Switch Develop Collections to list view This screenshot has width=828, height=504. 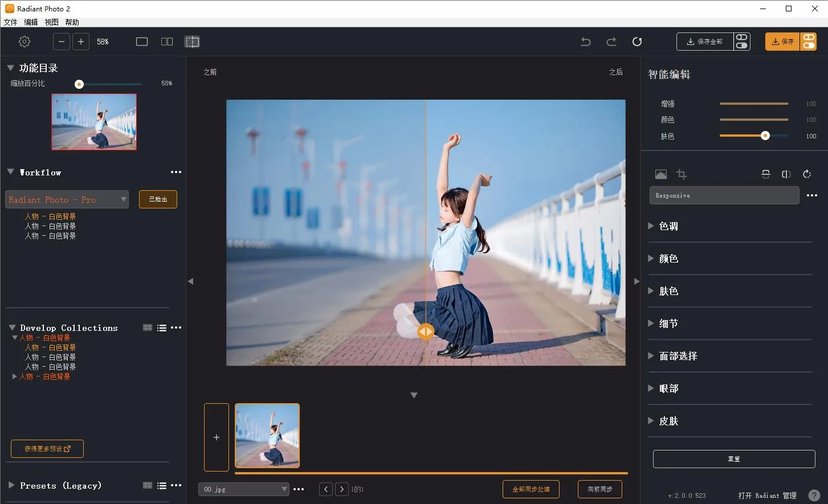click(x=162, y=328)
